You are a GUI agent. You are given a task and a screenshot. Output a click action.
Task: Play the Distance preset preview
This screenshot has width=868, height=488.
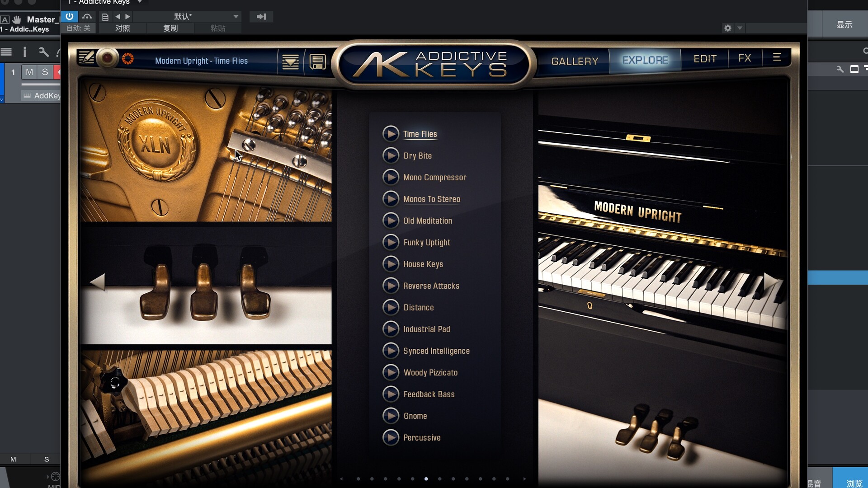coord(391,307)
